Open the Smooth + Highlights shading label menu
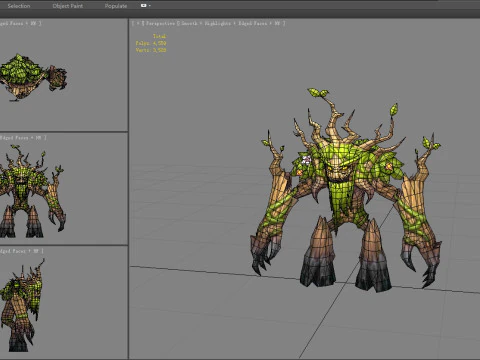This screenshot has height=360, width=480. click(206, 23)
